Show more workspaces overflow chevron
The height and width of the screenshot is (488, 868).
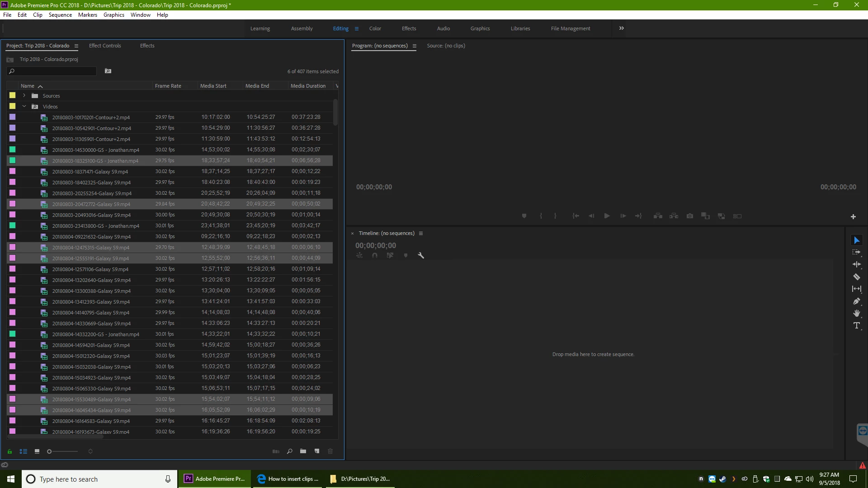[621, 28]
